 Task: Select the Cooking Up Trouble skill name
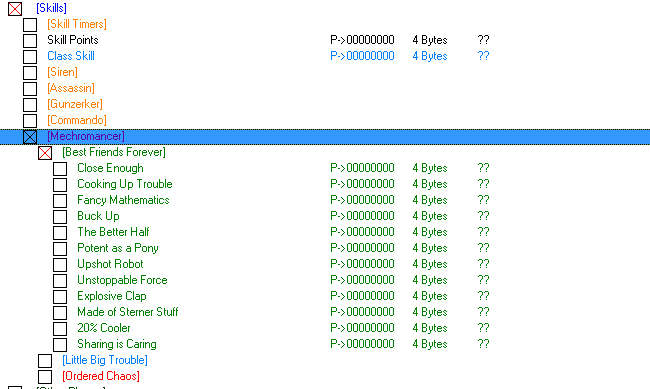(125, 184)
